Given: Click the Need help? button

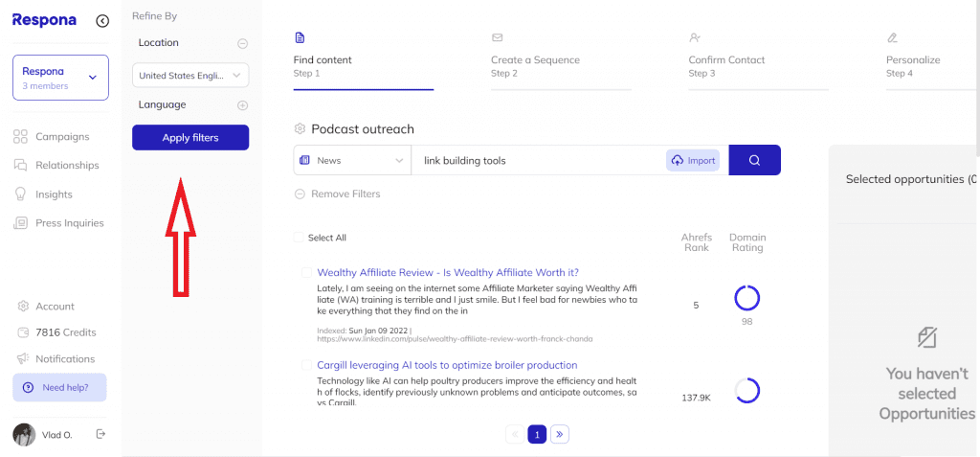Looking at the screenshot, I should [59, 387].
